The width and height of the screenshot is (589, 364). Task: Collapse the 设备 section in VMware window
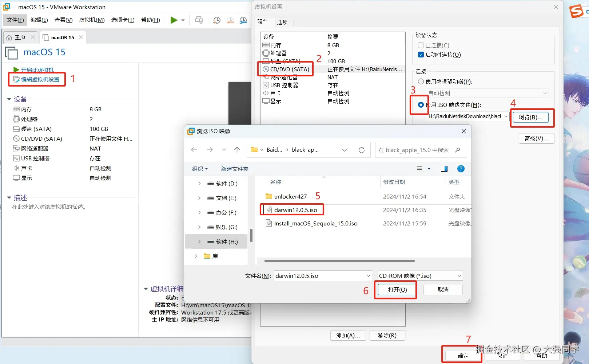point(9,99)
